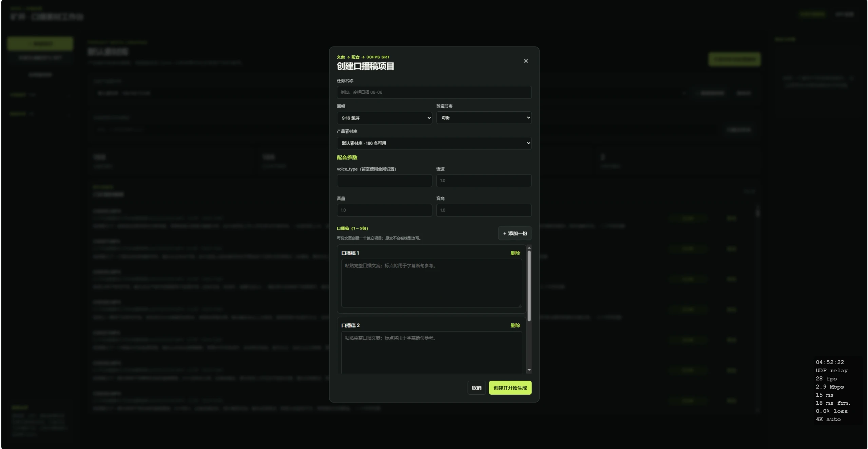Image resolution: width=868 pixels, height=449 pixels.
Task: Click the 文案 → 配音 → 30FPS SRT breadcrumb text
Action: click(363, 57)
